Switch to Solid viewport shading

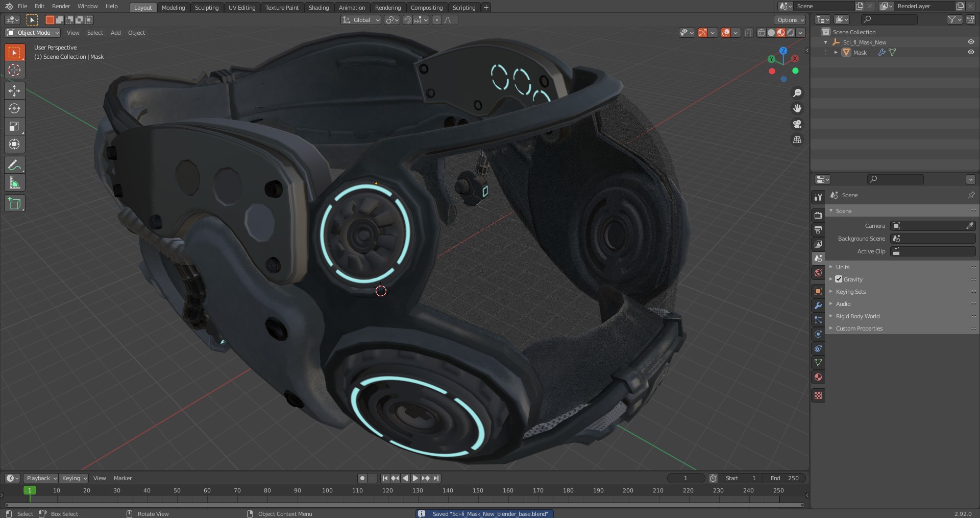[x=771, y=33]
